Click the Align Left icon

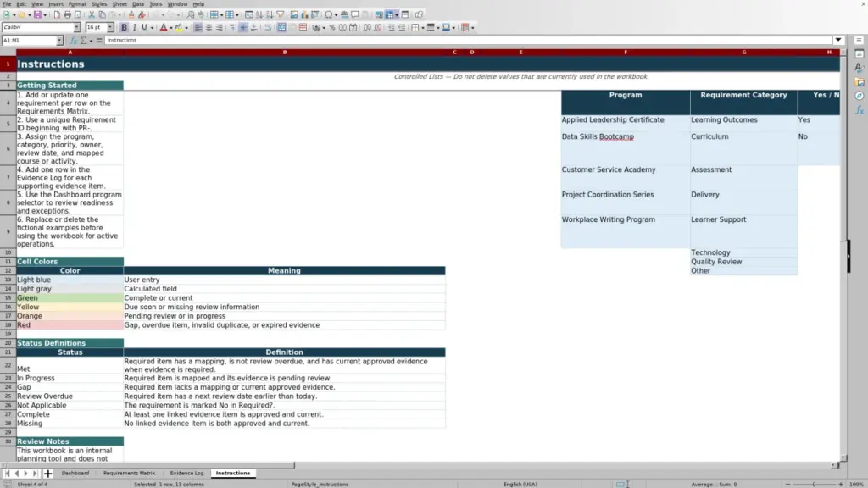point(198,27)
